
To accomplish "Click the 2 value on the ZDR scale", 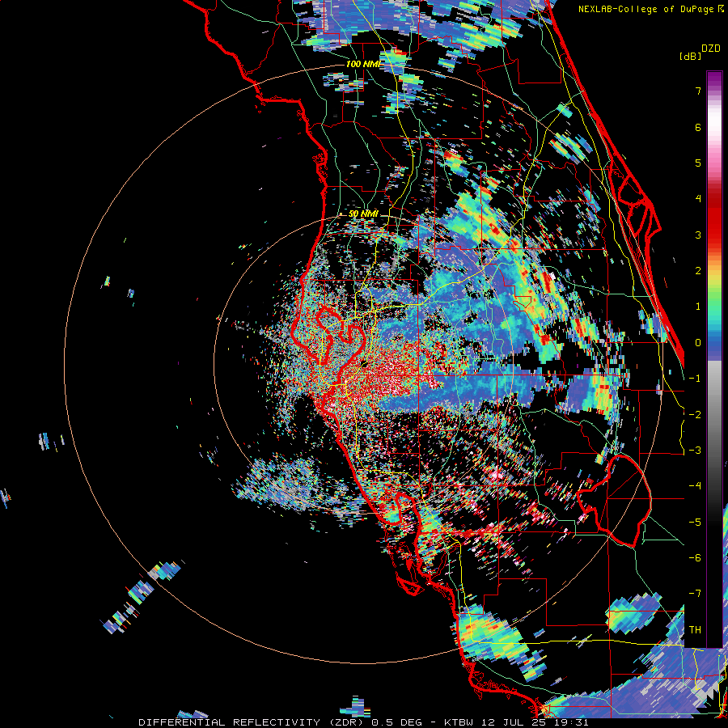I will (698, 271).
